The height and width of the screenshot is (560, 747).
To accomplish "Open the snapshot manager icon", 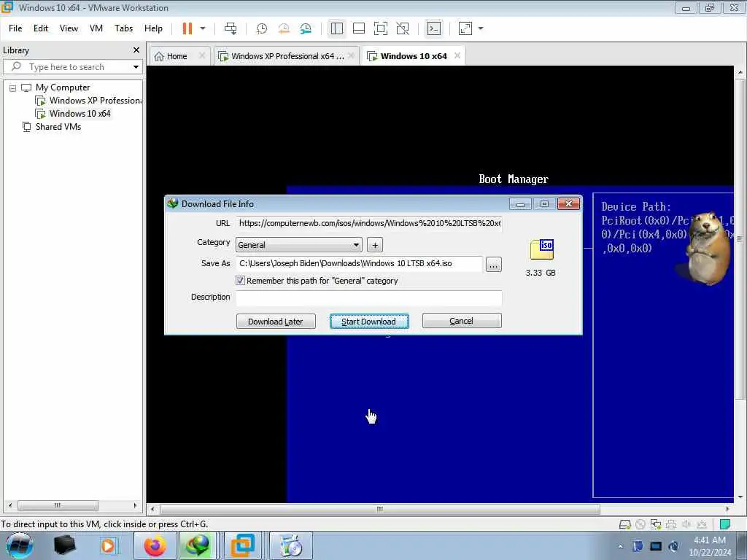I will coord(306,28).
